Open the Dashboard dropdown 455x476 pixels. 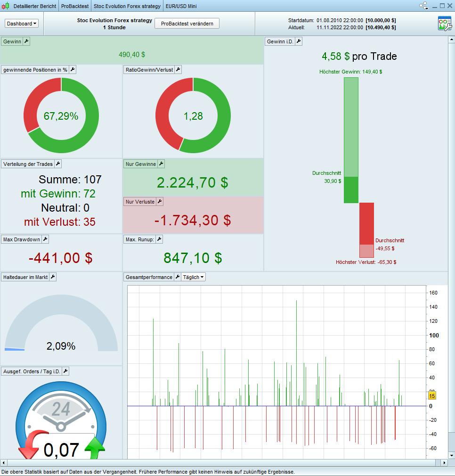[x=22, y=24]
